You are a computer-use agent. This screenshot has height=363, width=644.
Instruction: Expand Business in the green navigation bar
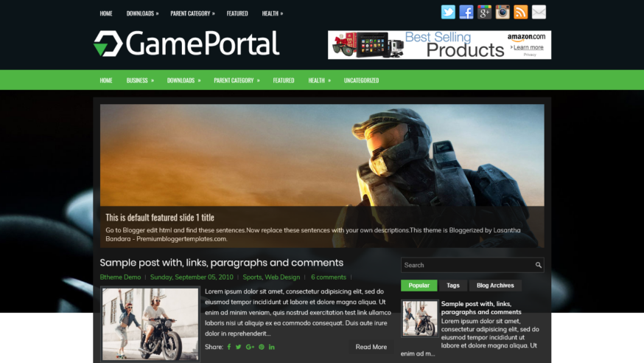point(140,80)
